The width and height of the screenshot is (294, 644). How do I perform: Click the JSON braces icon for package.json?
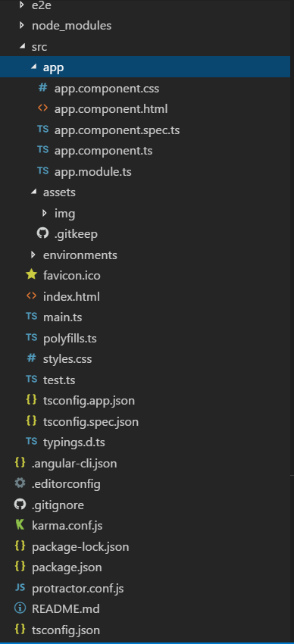(x=20, y=567)
